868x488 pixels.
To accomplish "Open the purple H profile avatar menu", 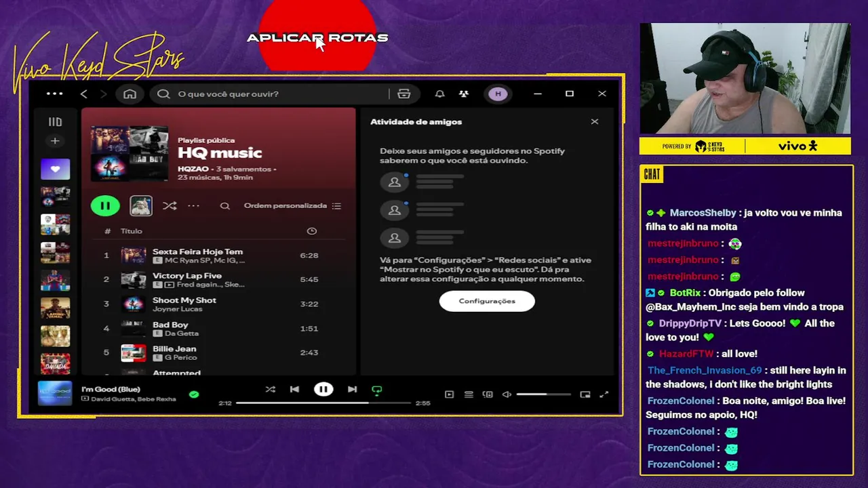I will click(498, 94).
